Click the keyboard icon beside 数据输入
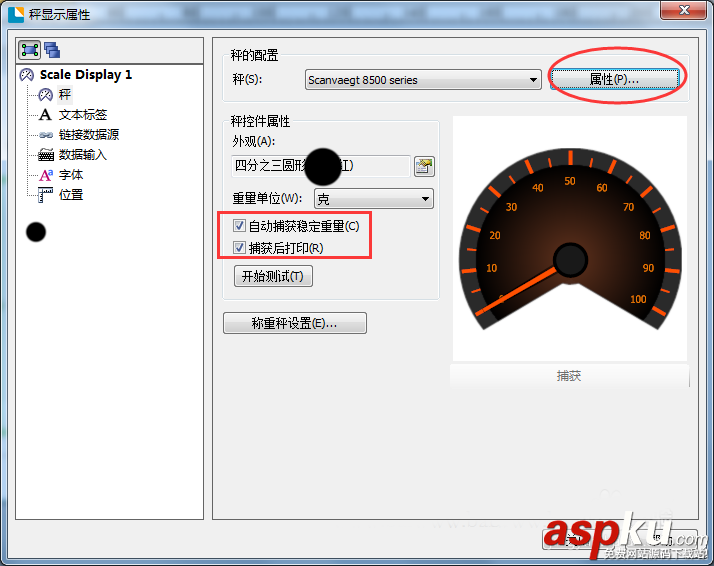 (46, 155)
